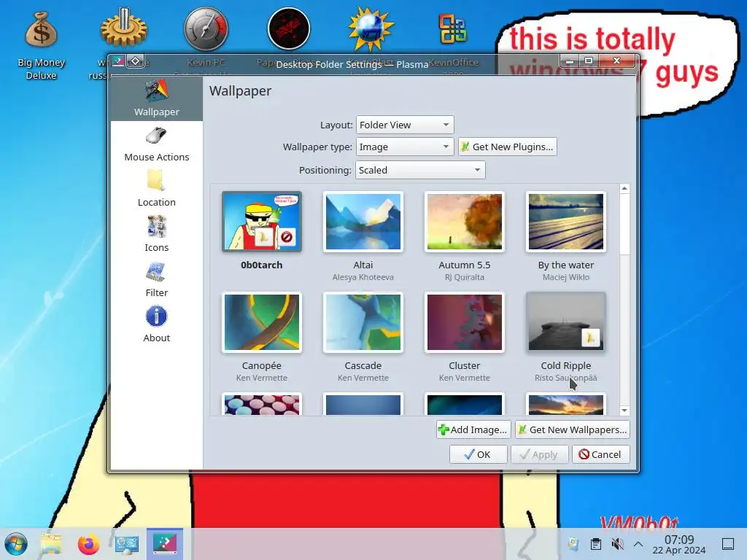Unmute the volume tray icon
This screenshot has width=747, height=560.
[x=617, y=544]
